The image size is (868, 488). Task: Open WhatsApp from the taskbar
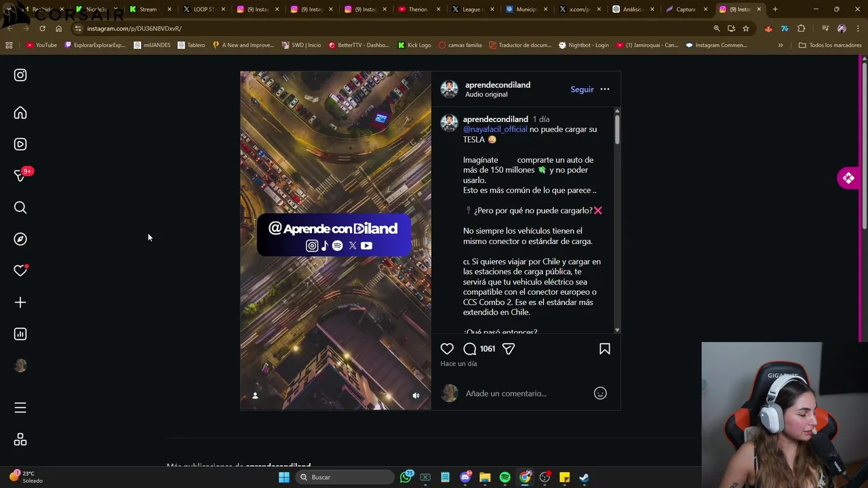pos(406,477)
